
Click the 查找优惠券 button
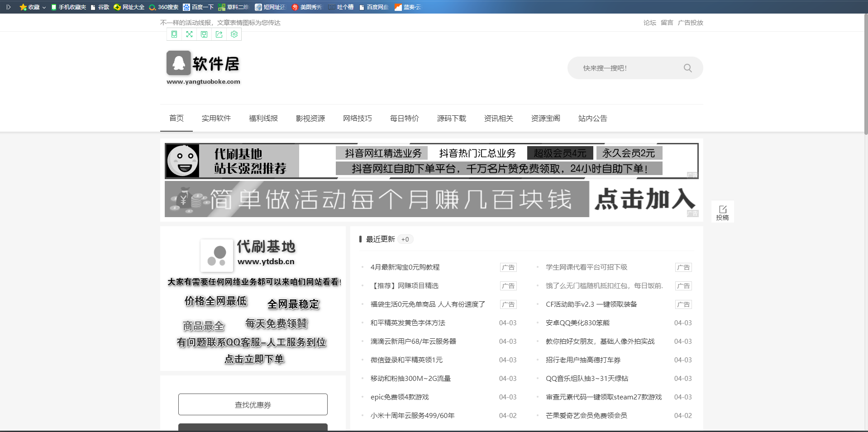pos(253,404)
